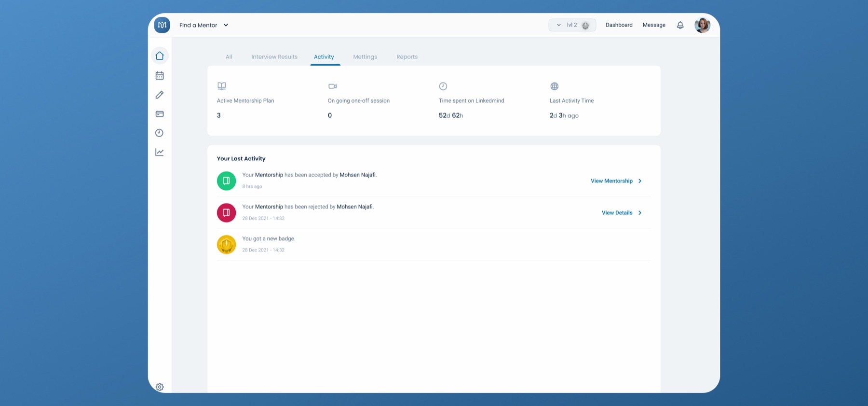Click the 'You got a new badge.' text
The image size is (868, 406).
(269, 239)
